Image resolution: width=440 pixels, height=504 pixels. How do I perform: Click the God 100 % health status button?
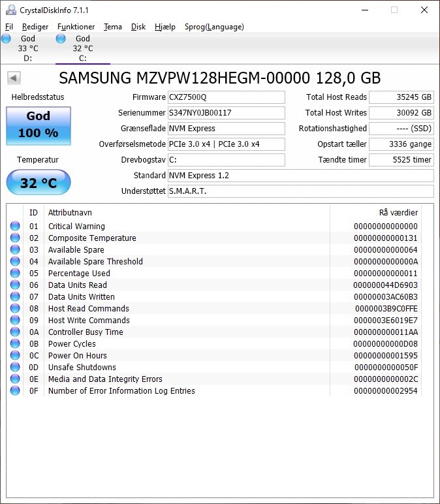pyautogui.click(x=39, y=126)
